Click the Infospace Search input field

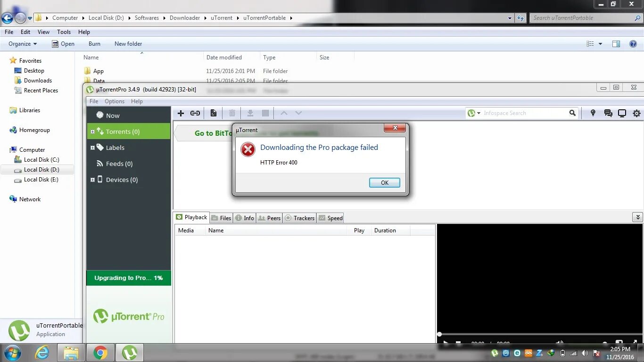coord(524,113)
